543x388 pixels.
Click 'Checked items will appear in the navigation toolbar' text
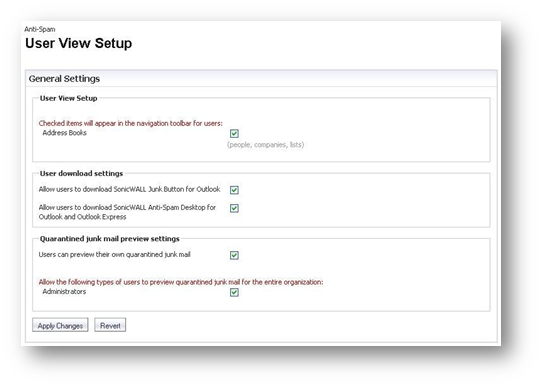pos(131,123)
